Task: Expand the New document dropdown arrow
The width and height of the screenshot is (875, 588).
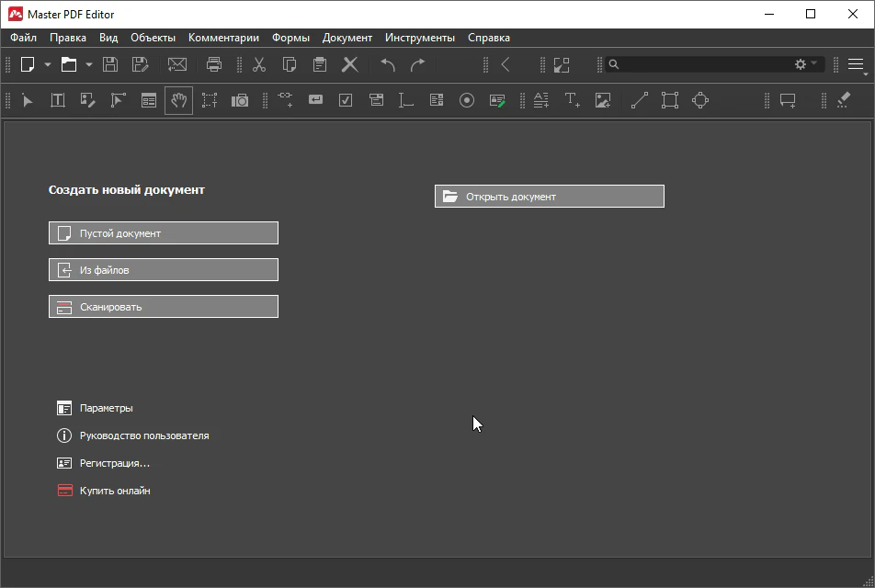Action: [x=48, y=64]
